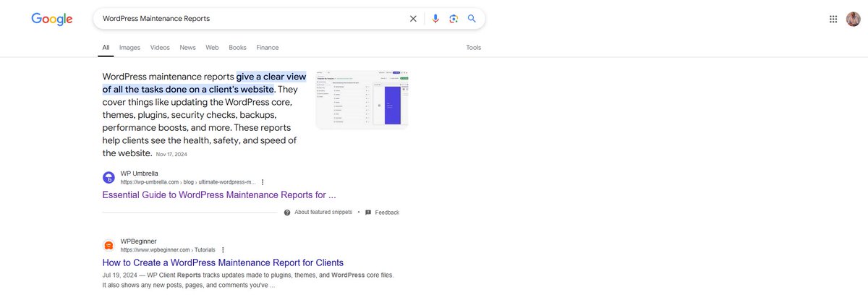Open How to Create a WordPress Maintenance Report link

click(x=223, y=262)
